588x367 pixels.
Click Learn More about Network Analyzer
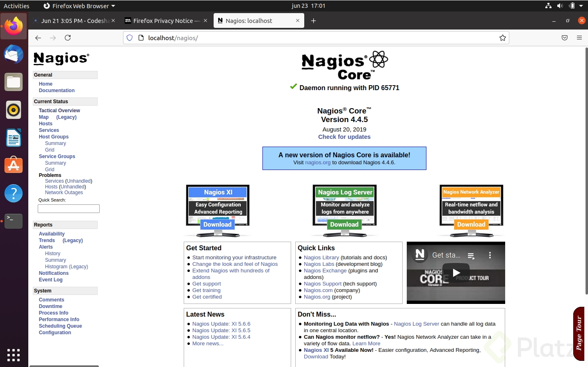tap(366, 344)
